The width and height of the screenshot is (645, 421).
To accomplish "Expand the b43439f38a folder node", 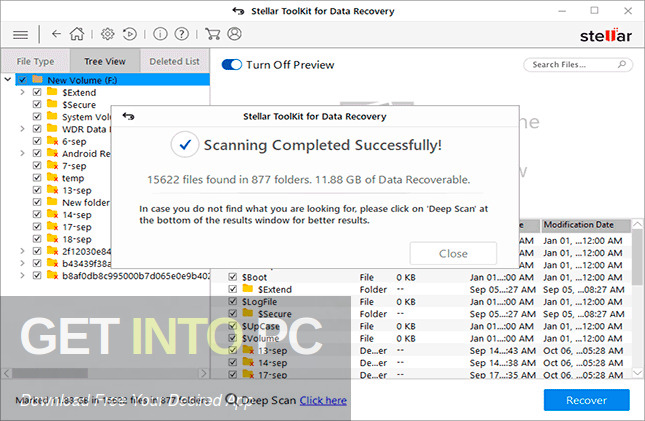I will pos(22,263).
